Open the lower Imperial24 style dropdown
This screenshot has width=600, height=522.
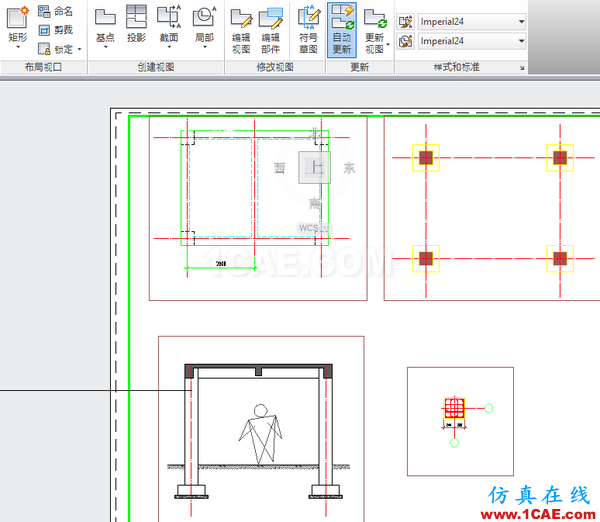472,41
